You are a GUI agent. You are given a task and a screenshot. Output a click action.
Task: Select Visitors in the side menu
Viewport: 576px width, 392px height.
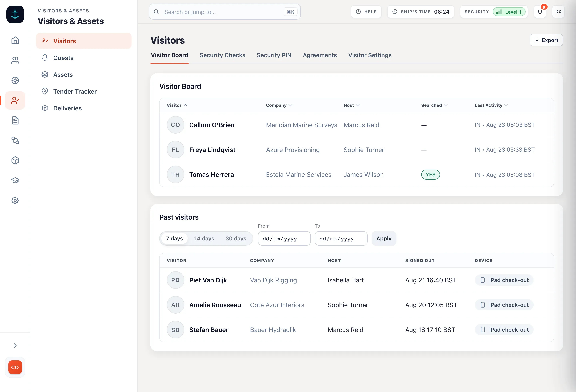(84, 41)
